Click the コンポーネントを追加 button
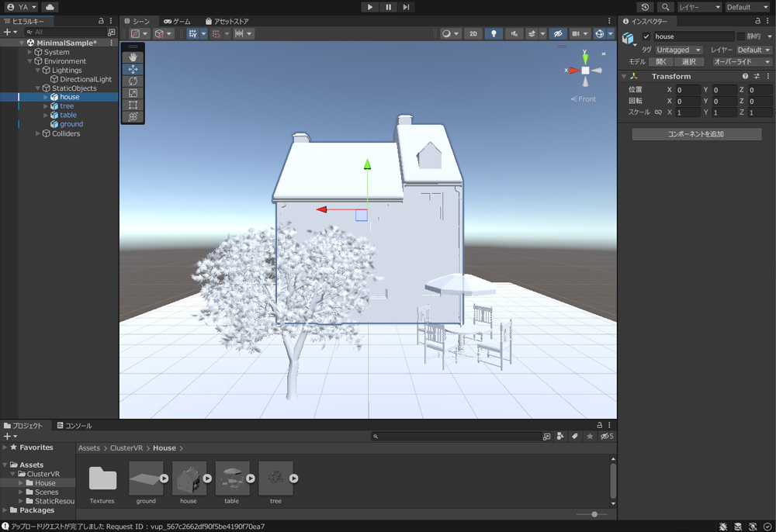776x532 pixels. 696,134
